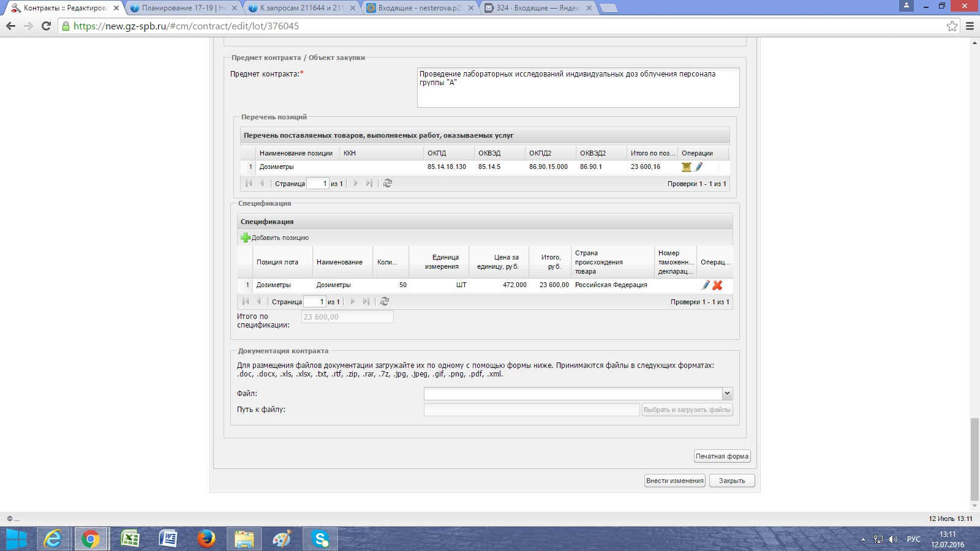Click the Печатная форма button

click(x=722, y=456)
